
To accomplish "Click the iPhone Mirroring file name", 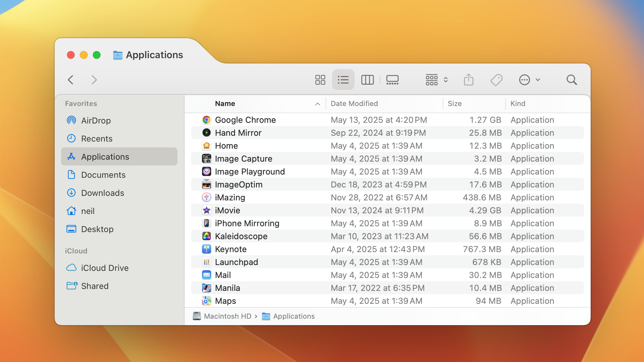I will (247, 223).
